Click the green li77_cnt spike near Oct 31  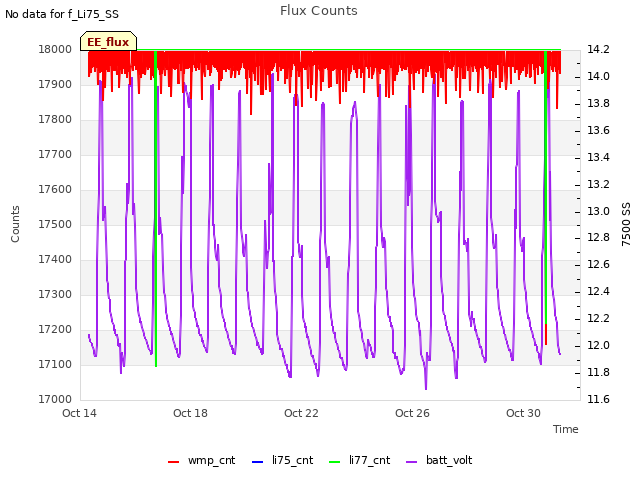(x=546, y=188)
